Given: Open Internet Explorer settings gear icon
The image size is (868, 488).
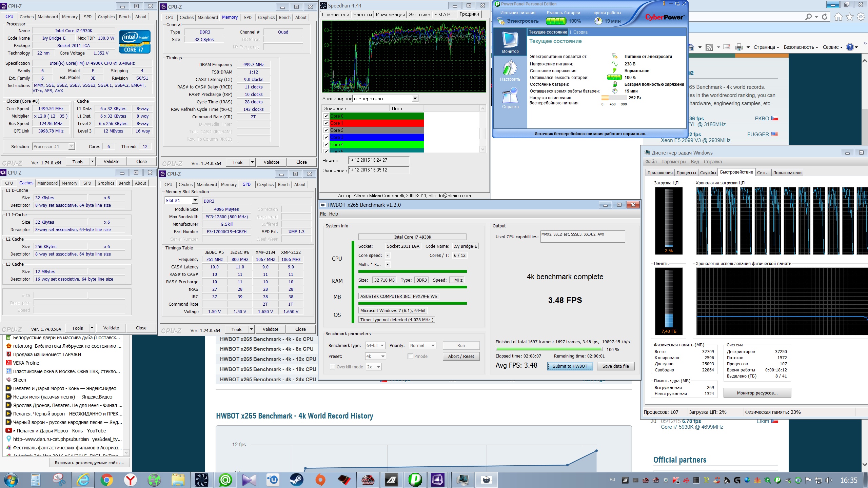Looking at the screenshot, I should [x=861, y=17].
